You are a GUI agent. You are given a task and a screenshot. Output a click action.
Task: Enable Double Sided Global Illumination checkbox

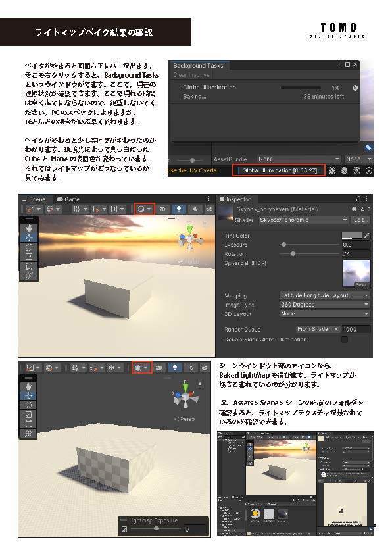coord(345,340)
